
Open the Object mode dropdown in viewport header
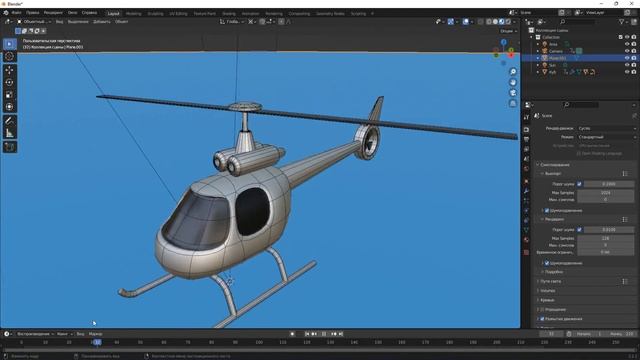coord(34,22)
